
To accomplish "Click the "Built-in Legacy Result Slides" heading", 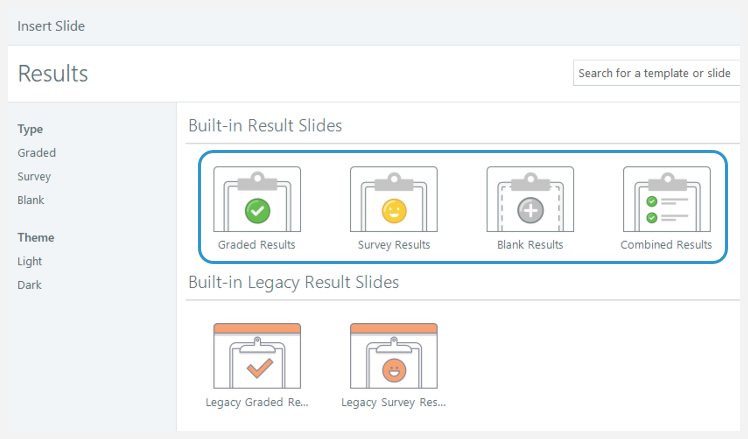I will click(x=293, y=282).
